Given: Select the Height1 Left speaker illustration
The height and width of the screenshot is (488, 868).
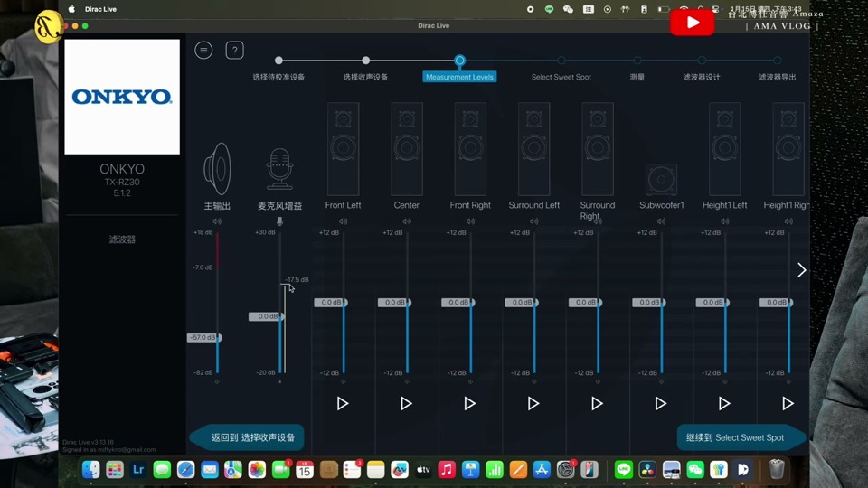Looking at the screenshot, I should pyautogui.click(x=725, y=149).
